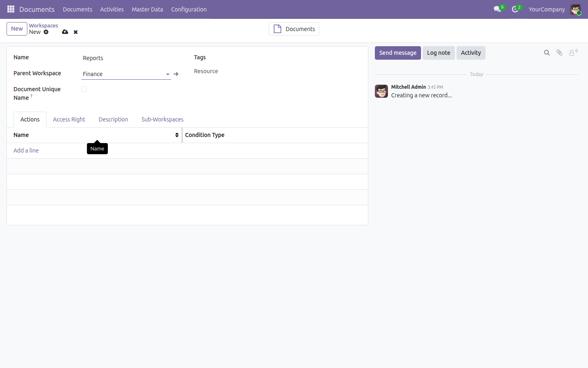
Task: Search chatter messages with magnifier icon
Action: tap(547, 53)
